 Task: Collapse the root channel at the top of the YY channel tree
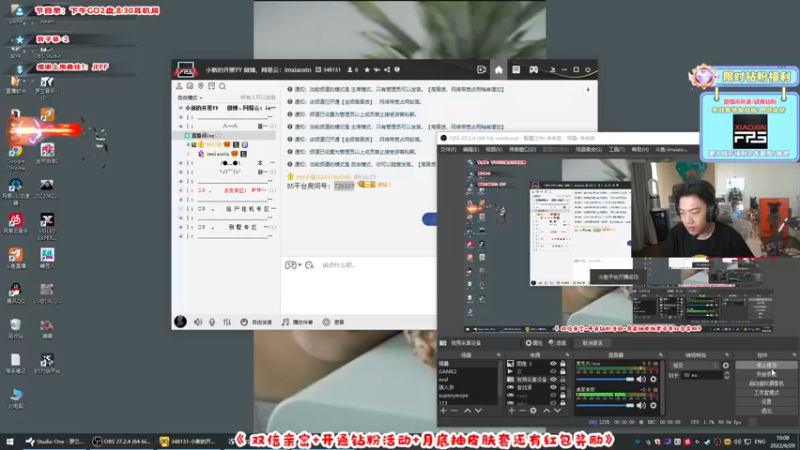(181, 108)
